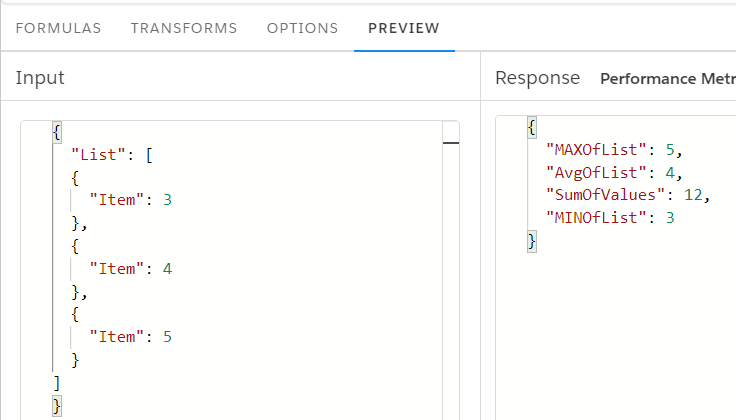
Task: Select the SumOfValues response line
Action: click(628, 195)
